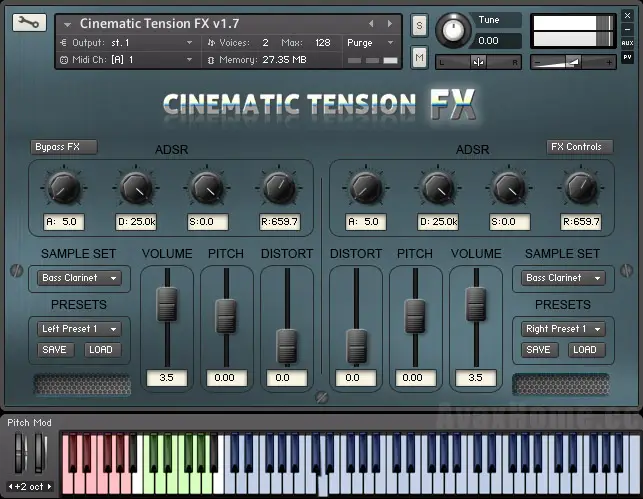The image size is (643, 499).
Task: Toggle the Solo (S) button
Action: (x=419, y=25)
